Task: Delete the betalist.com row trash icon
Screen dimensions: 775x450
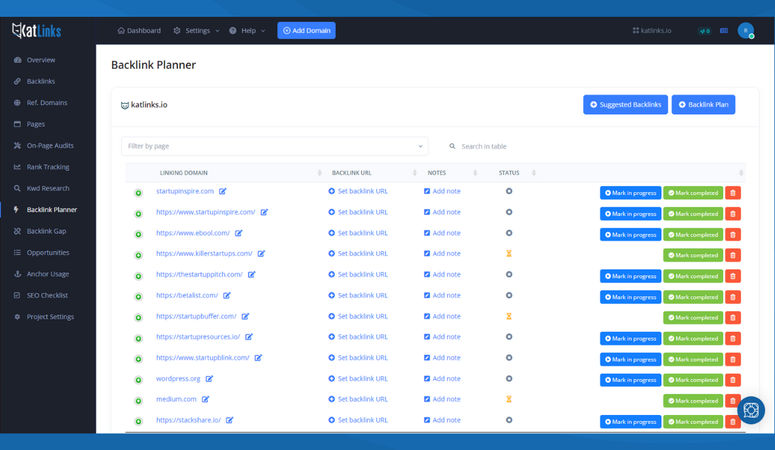Action: pos(733,297)
